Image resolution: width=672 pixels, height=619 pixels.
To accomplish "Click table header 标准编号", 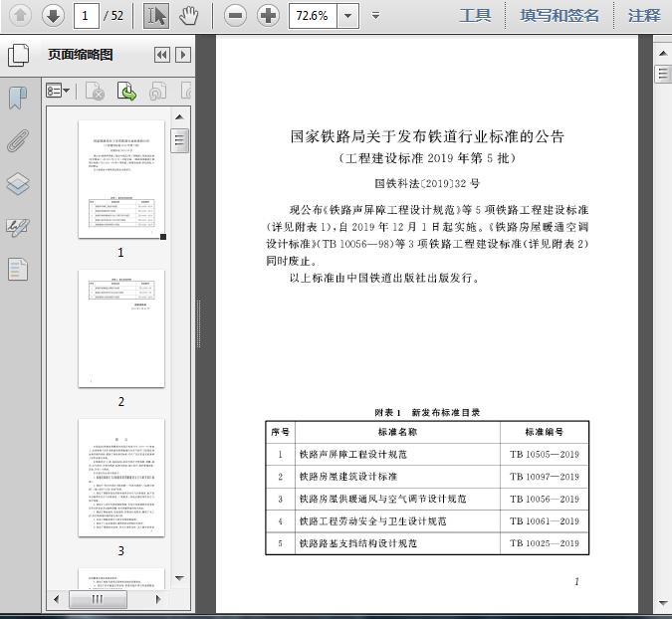I will click(x=545, y=432).
